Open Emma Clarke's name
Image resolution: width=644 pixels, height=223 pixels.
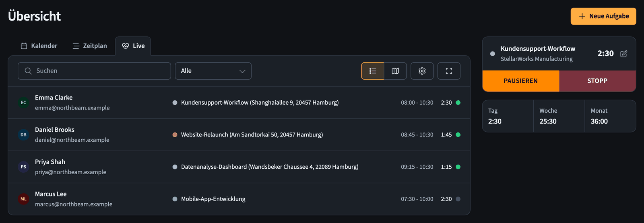pos(54,98)
